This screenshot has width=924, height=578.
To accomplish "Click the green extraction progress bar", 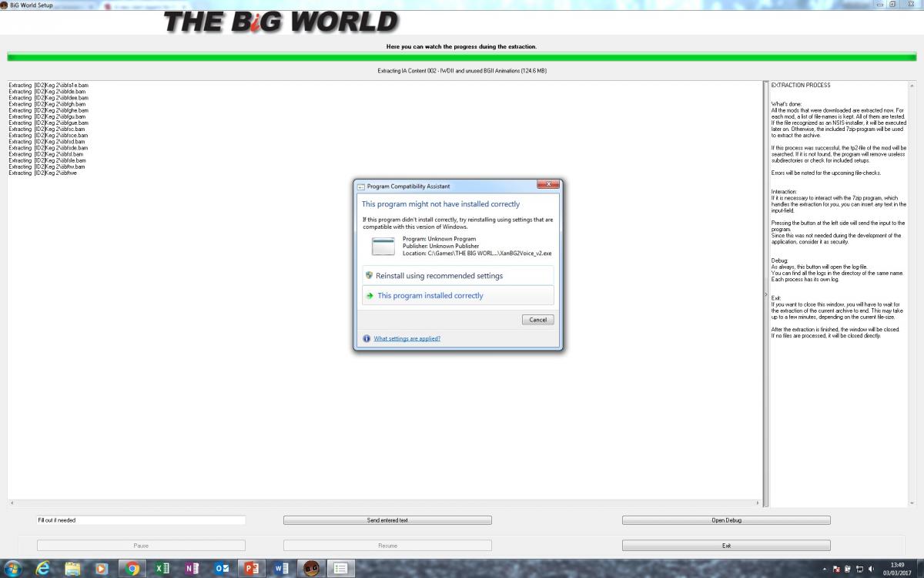I will coord(462,57).
